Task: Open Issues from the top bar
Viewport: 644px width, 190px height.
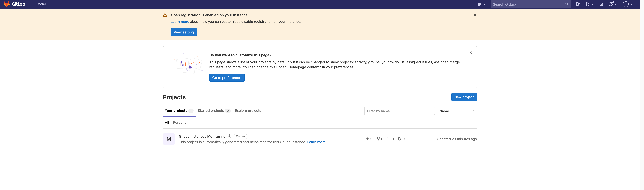Action: click(x=578, y=4)
